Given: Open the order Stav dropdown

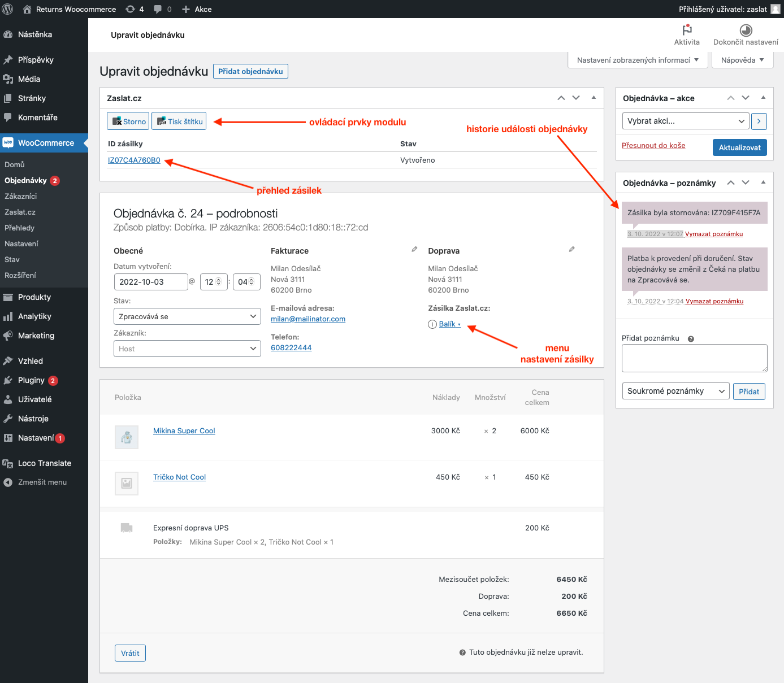Looking at the screenshot, I should (187, 316).
